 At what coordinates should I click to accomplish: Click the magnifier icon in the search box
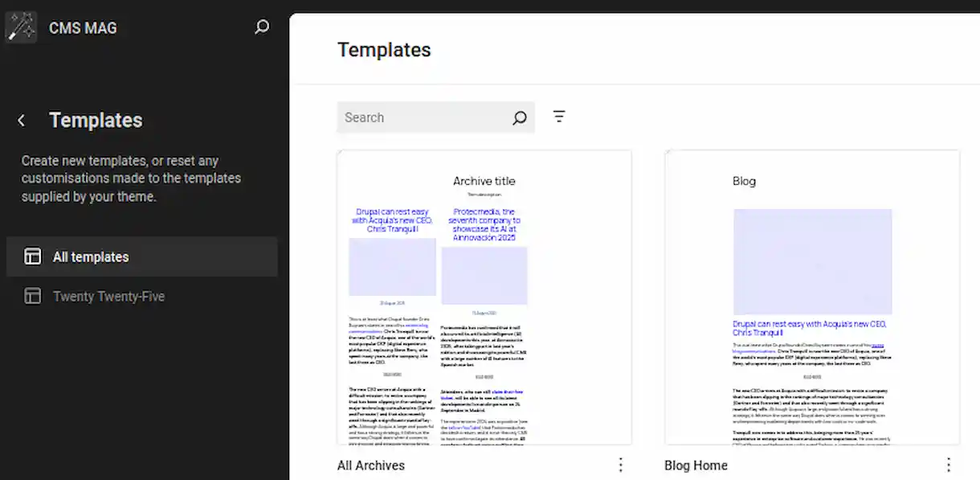(520, 118)
